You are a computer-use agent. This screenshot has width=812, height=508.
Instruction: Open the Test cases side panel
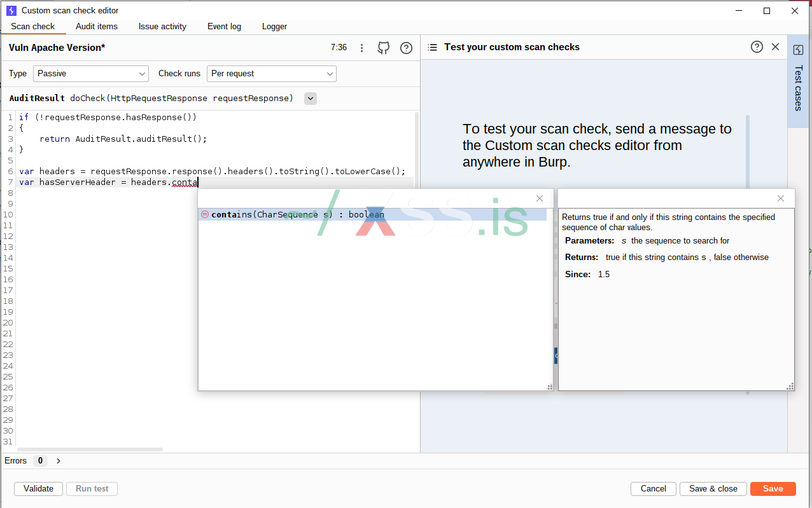[x=798, y=81]
